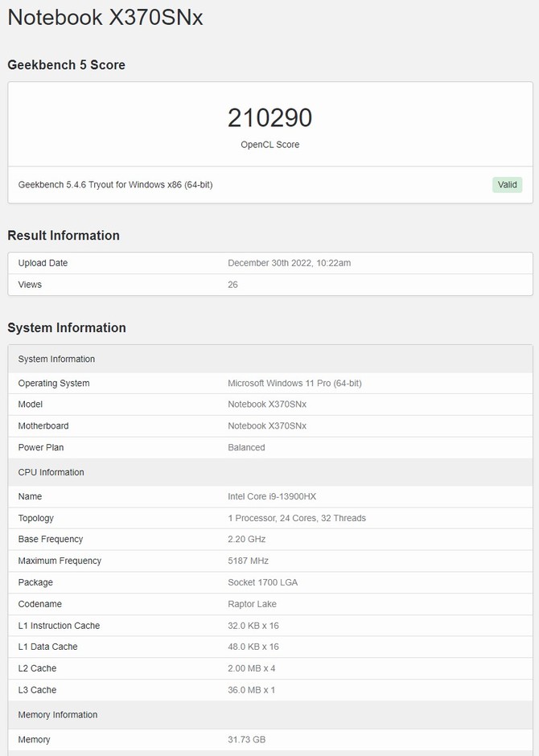
Task: Select the 210290 score number
Action: pyautogui.click(x=270, y=117)
